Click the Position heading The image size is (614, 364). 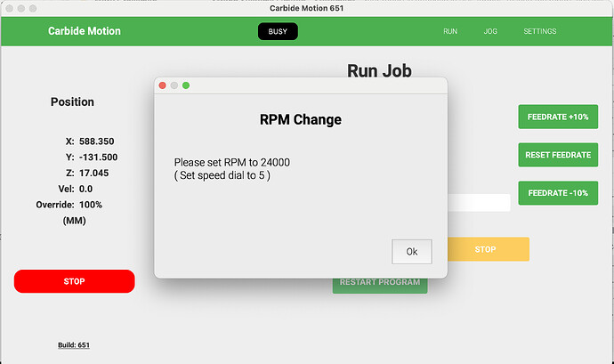click(x=72, y=101)
